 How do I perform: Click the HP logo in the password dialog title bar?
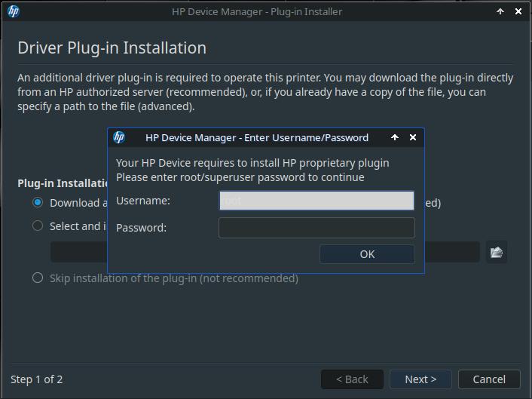(x=119, y=137)
